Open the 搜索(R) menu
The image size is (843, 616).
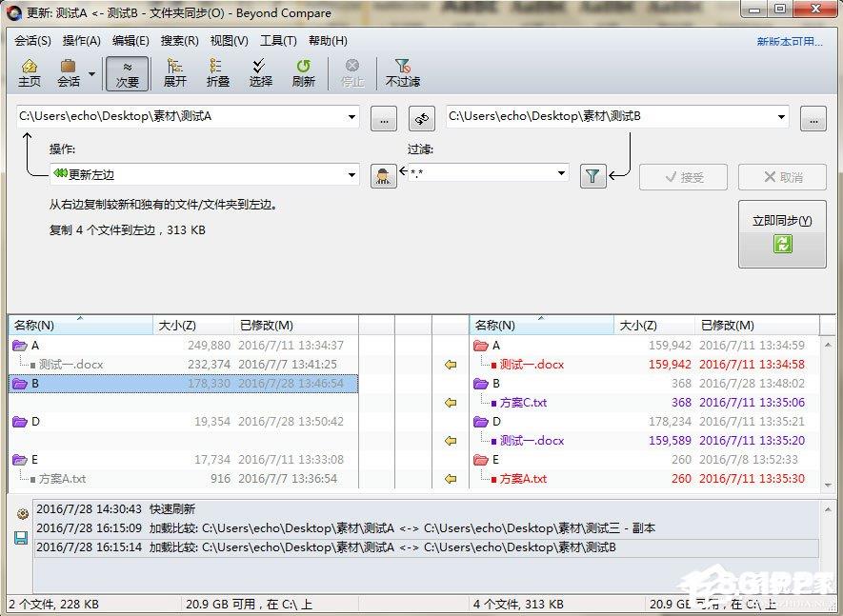coord(179,41)
